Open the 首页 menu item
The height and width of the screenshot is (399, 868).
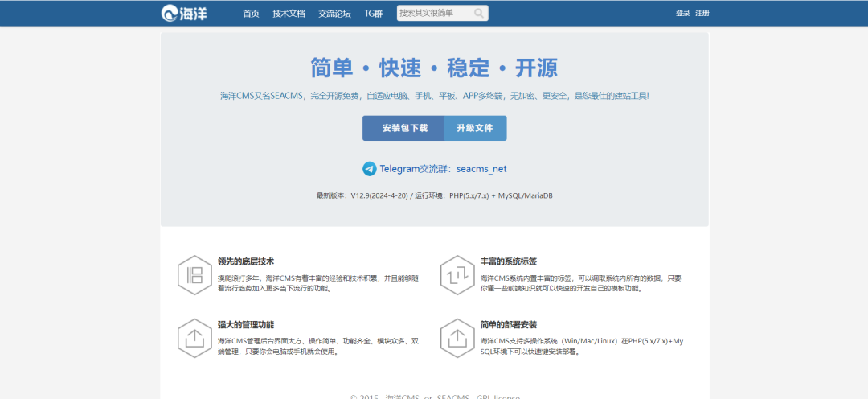(x=252, y=14)
